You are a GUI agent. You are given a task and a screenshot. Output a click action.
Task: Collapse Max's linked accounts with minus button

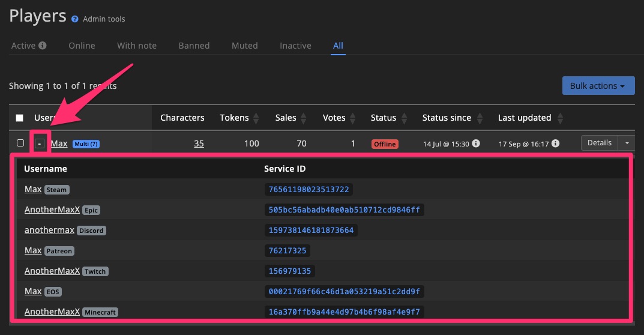click(x=40, y=143)
